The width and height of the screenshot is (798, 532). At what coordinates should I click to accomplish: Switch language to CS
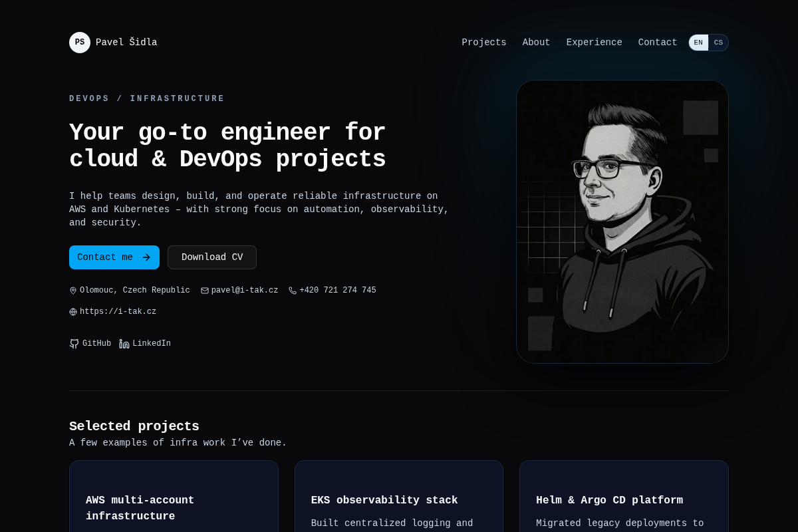(x=718, y=43)
